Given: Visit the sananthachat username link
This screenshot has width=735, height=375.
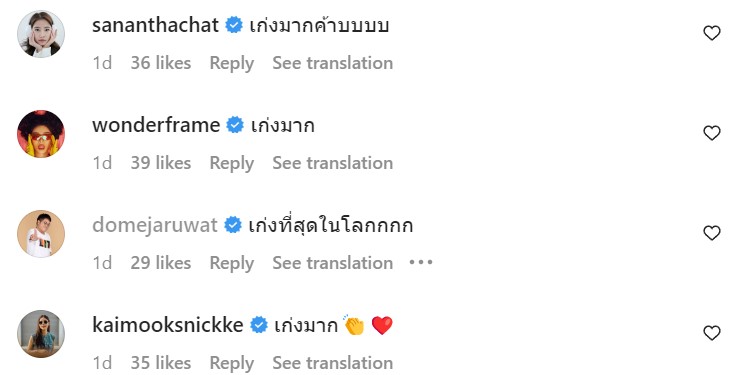Looking at the screenshot, I should [155, 25].
